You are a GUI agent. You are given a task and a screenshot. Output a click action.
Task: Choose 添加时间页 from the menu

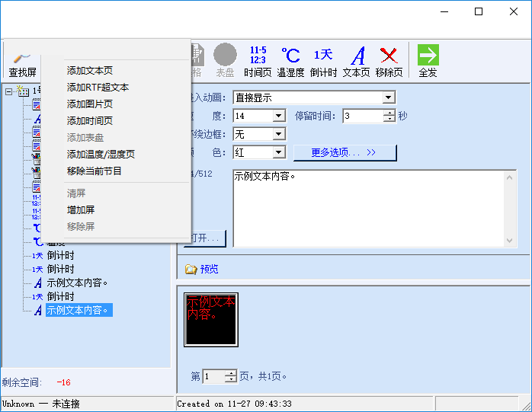90,121
